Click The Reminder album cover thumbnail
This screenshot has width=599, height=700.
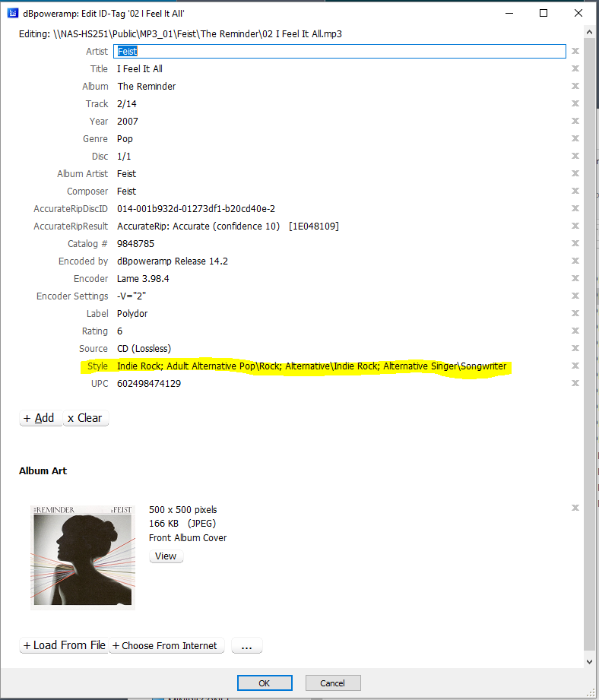[x=82, y=557]
